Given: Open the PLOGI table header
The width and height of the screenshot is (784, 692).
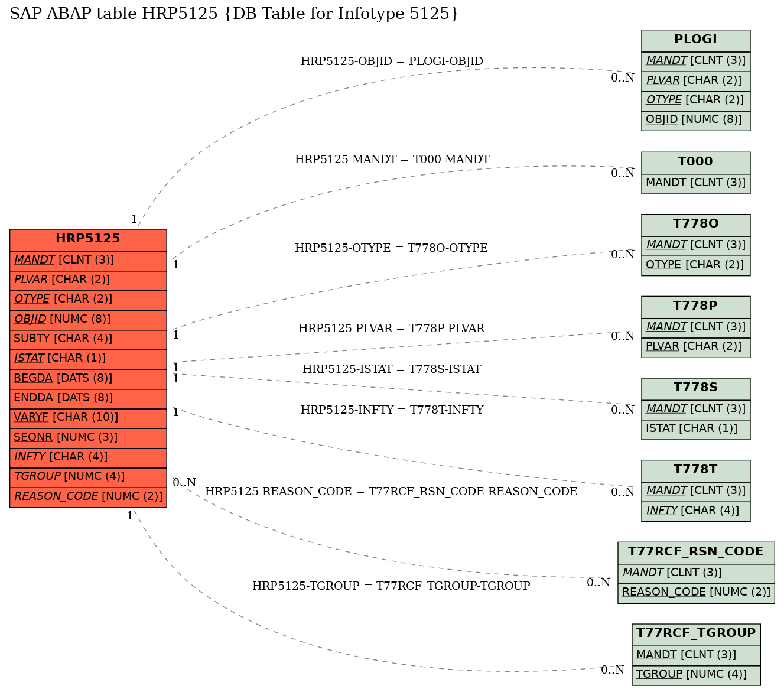Looking at the screenshot, I should click(695, 40).
